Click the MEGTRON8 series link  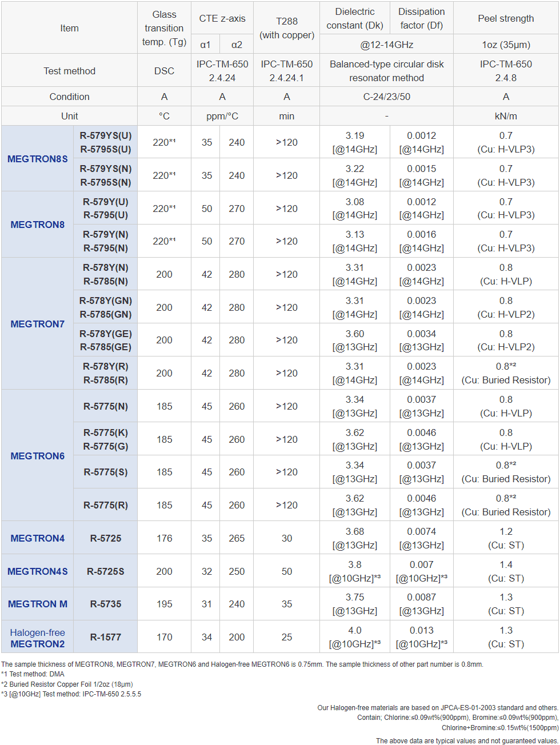37,225
